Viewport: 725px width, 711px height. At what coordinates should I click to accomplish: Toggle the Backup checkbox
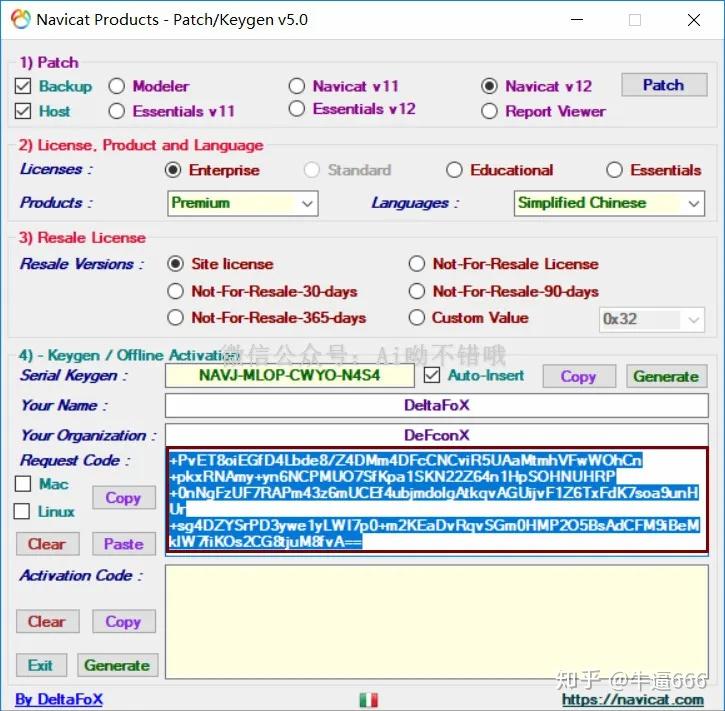pyautogui.click(x=23, y=86)
